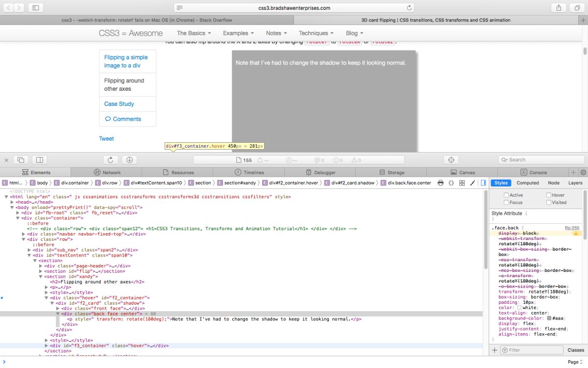Screen dimensions: 588x368
Task: Enable the Active pseudo-class checkbox
Action: [x=507, y=195]
